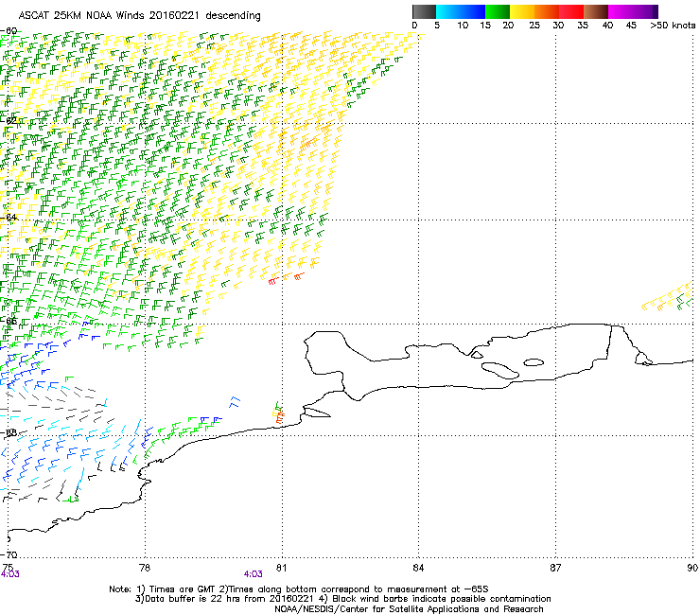Click the red 30-35 knots legend segment
Viewport: 700px width, 615px height.
click(x=571, y=11)
